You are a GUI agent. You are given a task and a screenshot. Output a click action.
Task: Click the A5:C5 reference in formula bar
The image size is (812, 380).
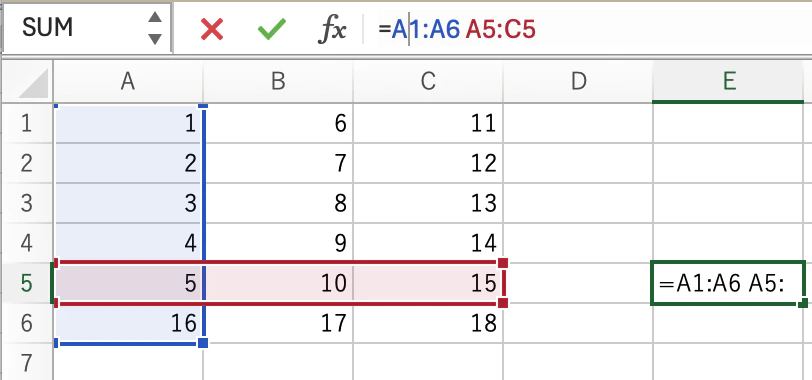pyautogui.click(x=500, y=29)
